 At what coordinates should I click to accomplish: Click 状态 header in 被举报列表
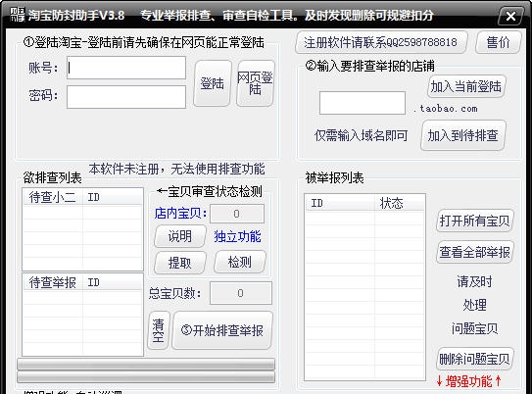(x=400, y=203)
